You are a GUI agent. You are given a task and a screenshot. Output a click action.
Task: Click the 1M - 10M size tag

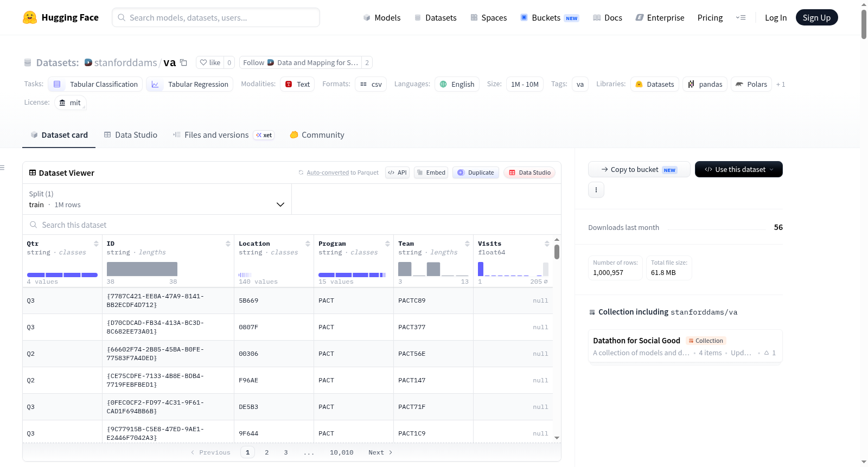(525, 84)
